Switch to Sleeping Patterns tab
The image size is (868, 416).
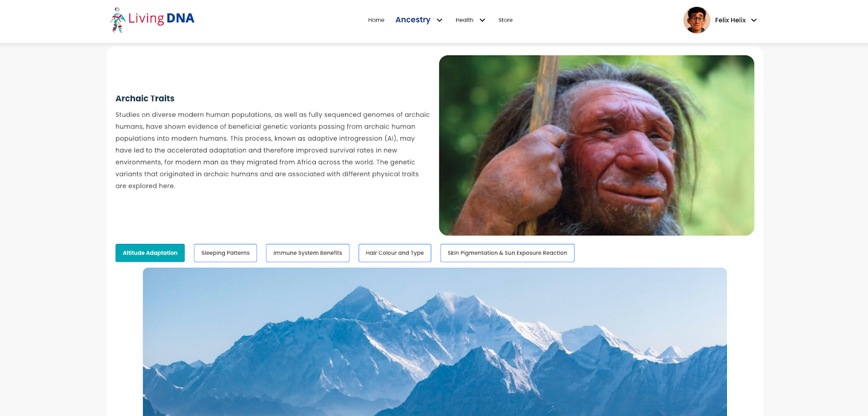[x=225, y=253]
